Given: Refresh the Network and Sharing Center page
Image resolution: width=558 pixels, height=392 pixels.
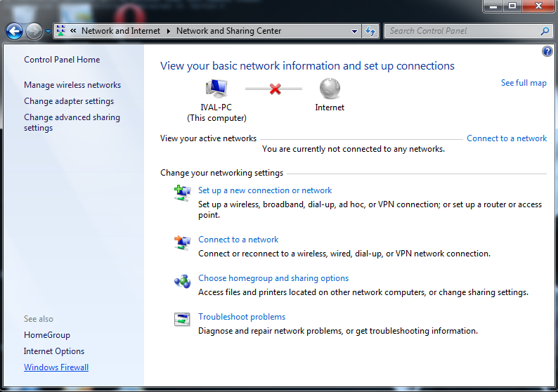Looking at the screenshot, I should pos(370,32).
